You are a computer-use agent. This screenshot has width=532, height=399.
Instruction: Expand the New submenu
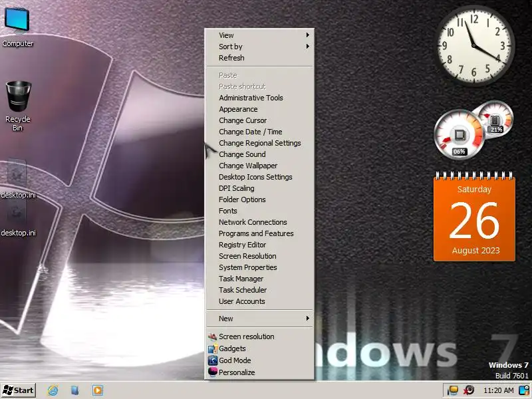[x=260, y=319]
